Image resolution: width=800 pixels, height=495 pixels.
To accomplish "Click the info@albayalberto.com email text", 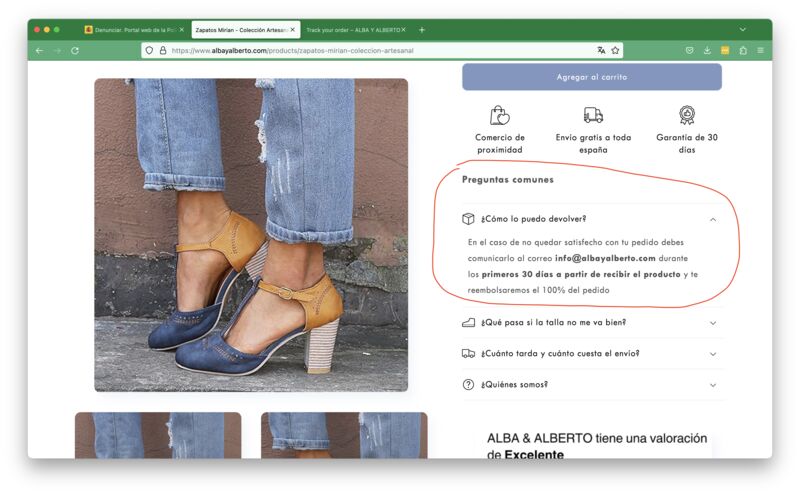I will (605, 258).
